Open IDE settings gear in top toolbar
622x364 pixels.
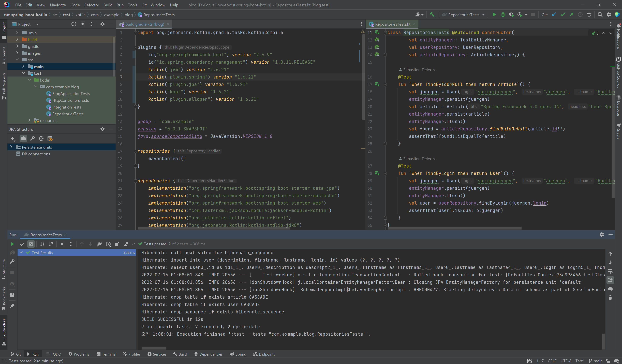609,15
